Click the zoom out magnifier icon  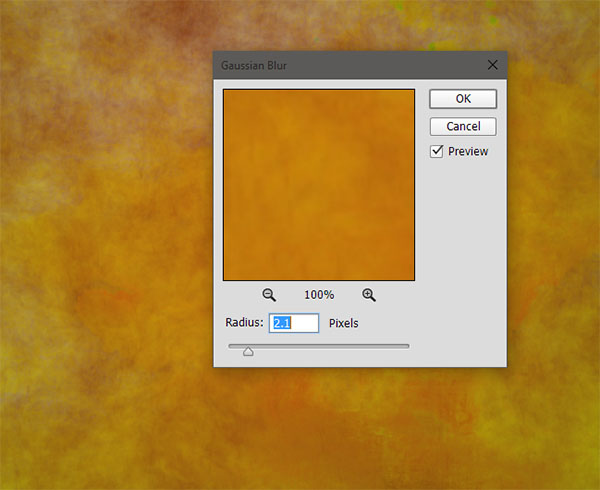click(x=269, y=295)
